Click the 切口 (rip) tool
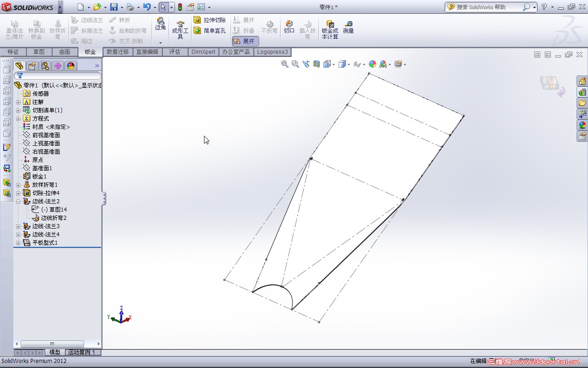 (x=289, y=27)
